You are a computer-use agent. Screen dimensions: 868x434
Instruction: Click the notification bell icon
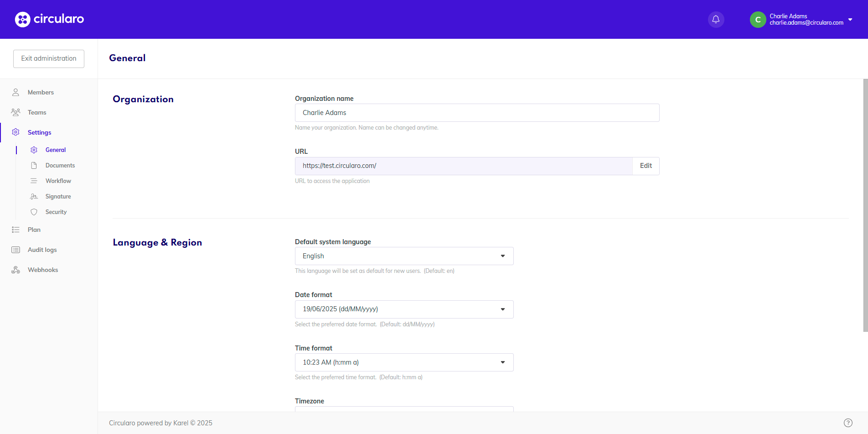coord(716,20)
